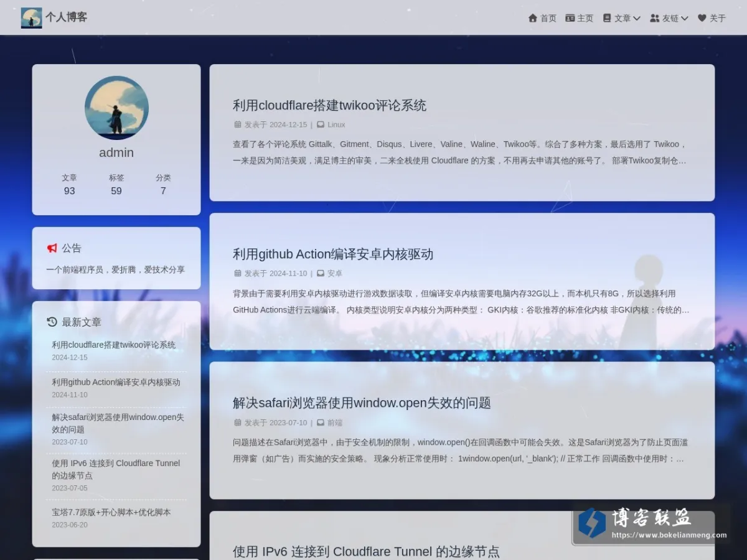Screen dimensions: 747x560
Task: Click calendar icon beside 发表于 2024-11-10
Action: [x=238, y=273]
